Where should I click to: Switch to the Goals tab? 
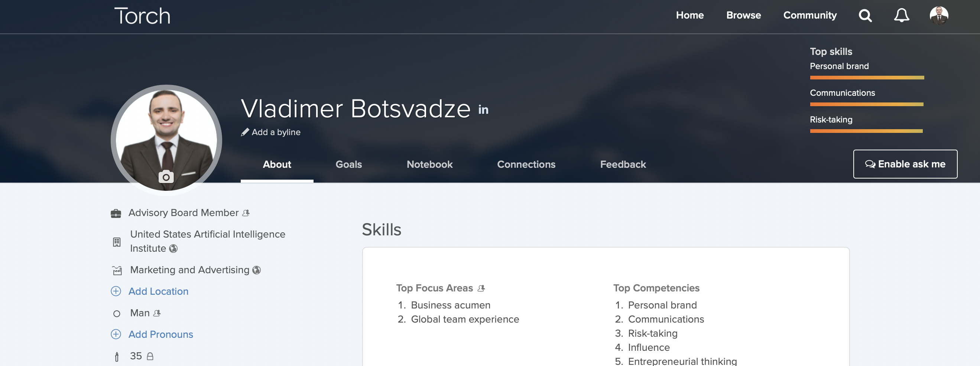pos(348,164)
